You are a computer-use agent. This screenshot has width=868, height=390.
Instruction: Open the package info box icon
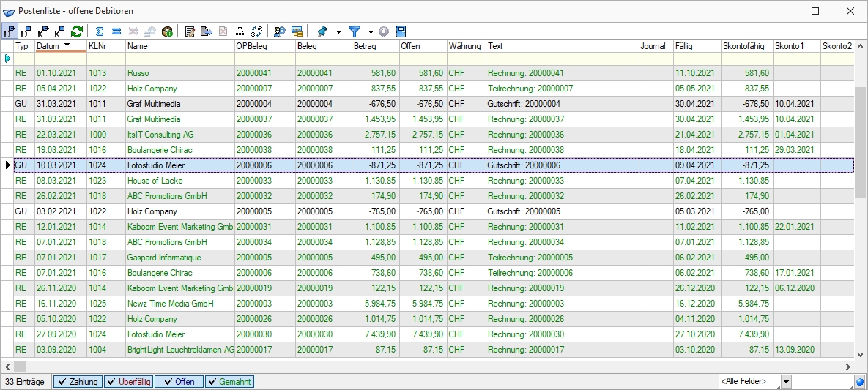pos(167,31)
